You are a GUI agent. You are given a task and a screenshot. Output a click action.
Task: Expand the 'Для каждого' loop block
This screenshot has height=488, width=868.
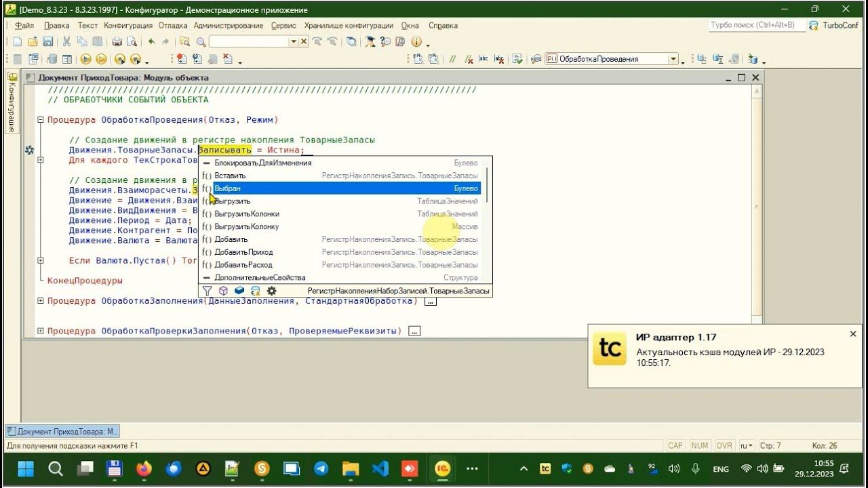(x=41, y=160)
